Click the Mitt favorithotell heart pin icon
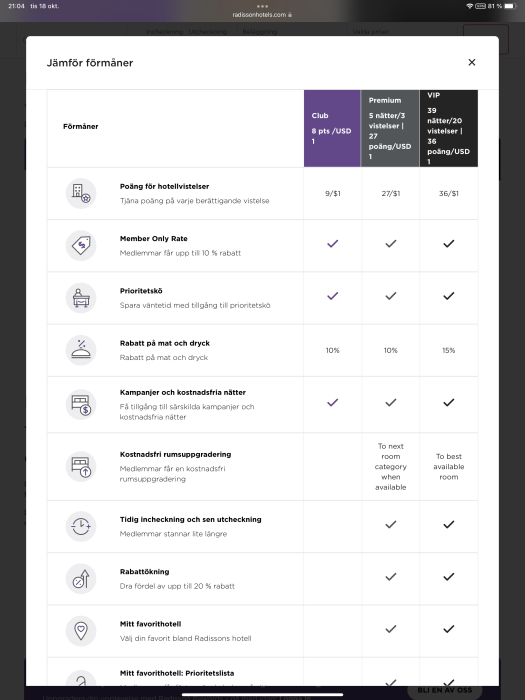The image size is (525, 700). (81, 631)
